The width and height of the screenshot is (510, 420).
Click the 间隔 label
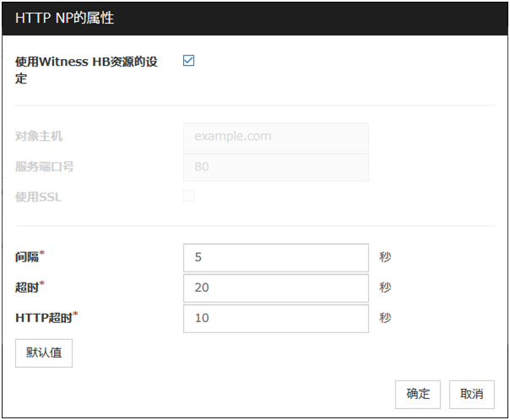pyautogui.click(x=30, y=257)
